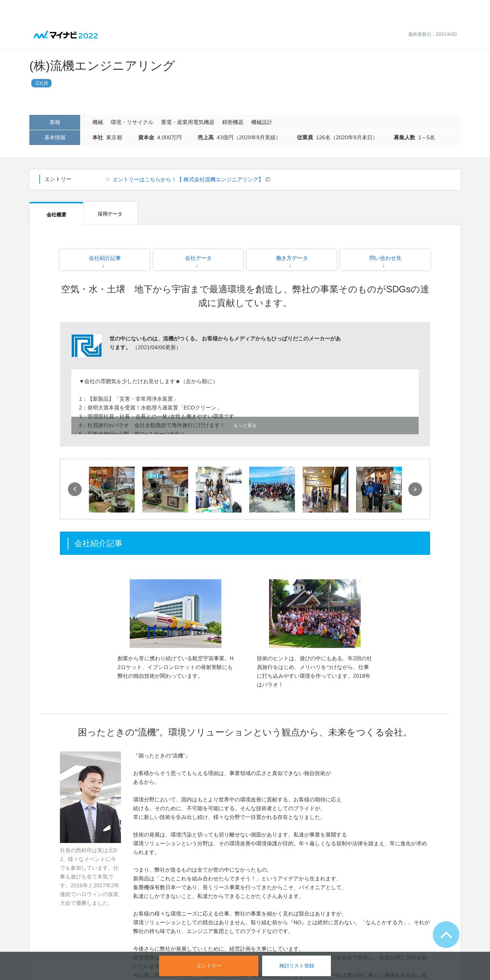The image size is (490, 980).
Task: Open the エントリーはこちらから entry link
Action: (187, 179)
